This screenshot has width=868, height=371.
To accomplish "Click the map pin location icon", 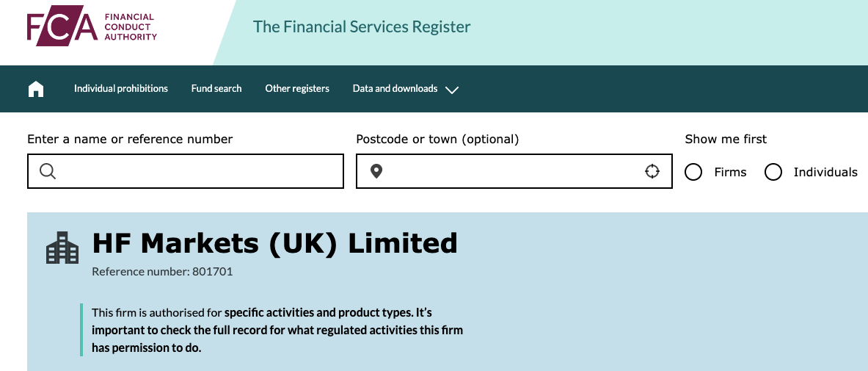I will pyautogui.click(x=376, y=172).
